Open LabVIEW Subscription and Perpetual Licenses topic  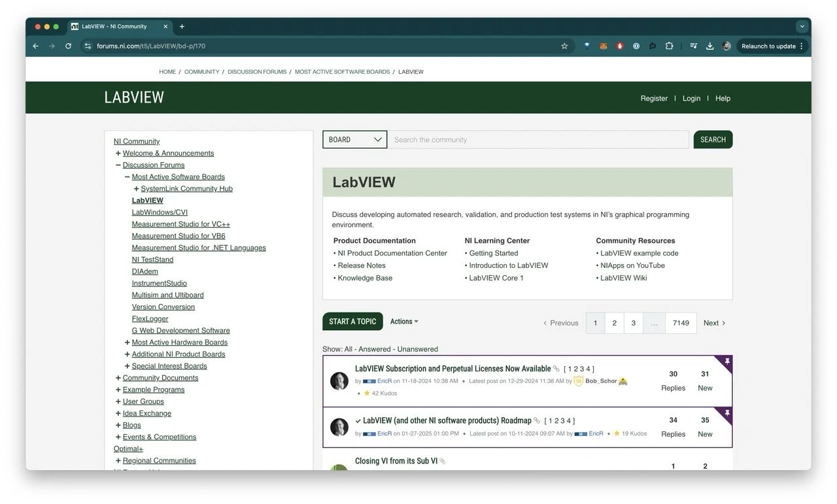[453, 369]
